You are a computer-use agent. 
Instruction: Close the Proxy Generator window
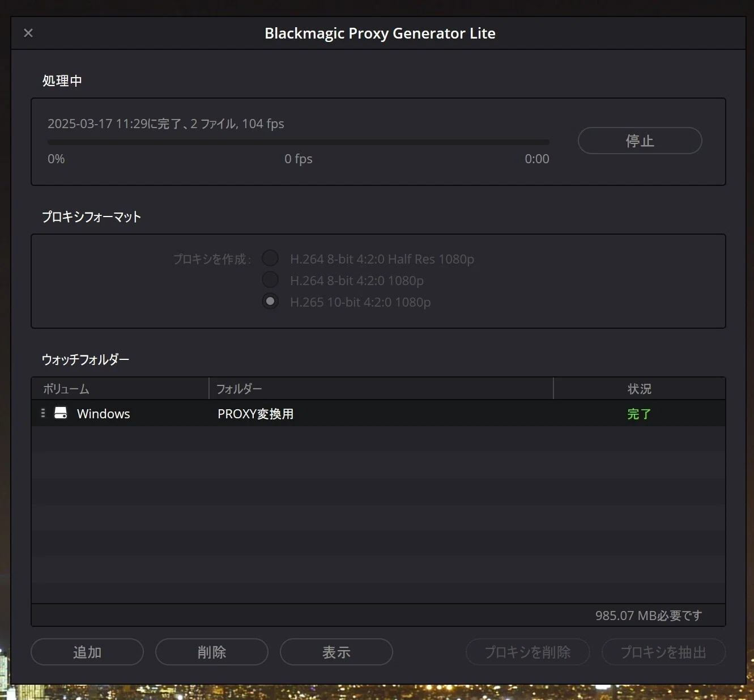28,33
